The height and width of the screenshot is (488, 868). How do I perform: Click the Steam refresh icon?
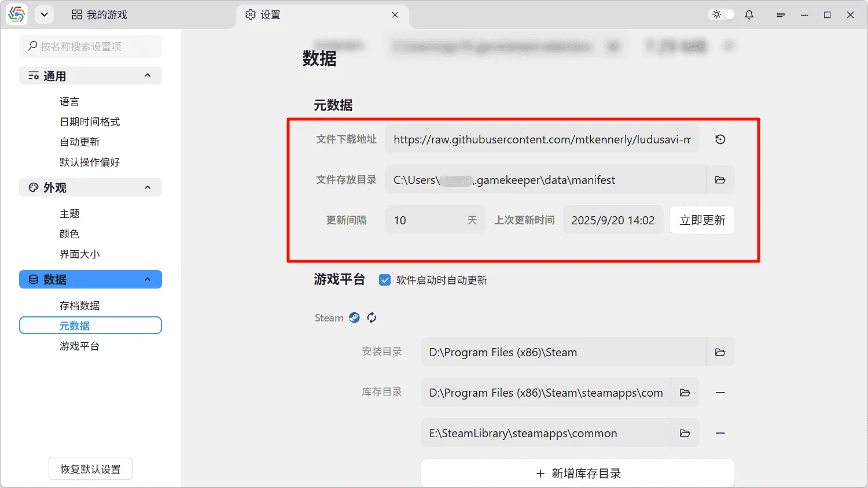coord(372,317)
